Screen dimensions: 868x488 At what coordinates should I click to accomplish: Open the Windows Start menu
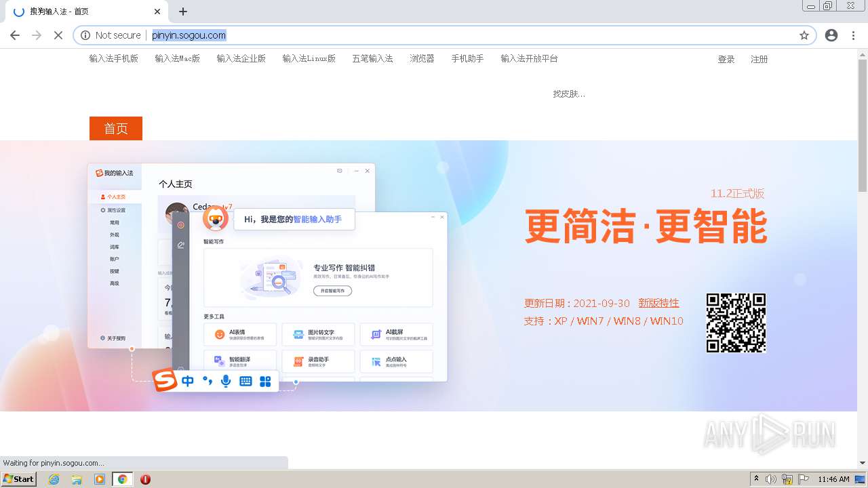(x=19, y=479)
